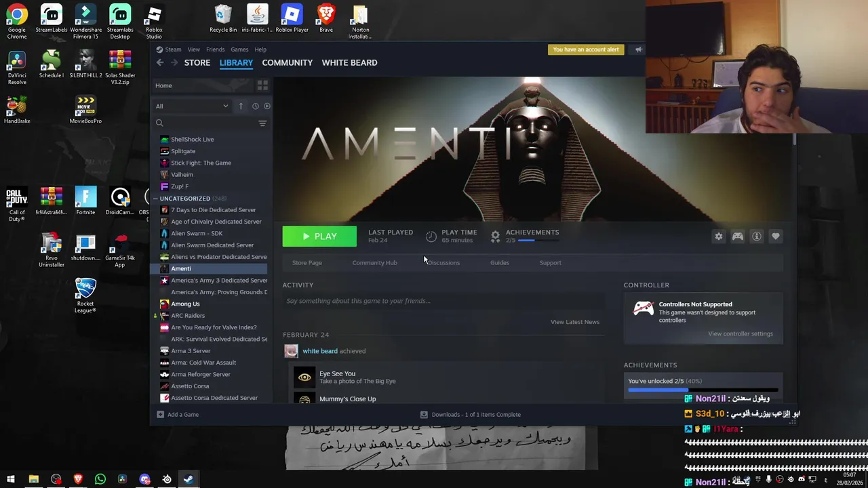The height and width of the screenshot is (488, 868).
Task: Open the View menu
Action: coord(193,49)
